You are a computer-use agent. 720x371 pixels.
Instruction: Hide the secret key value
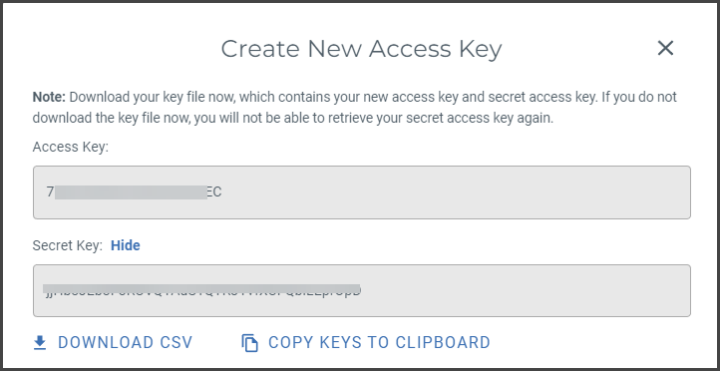125,246
